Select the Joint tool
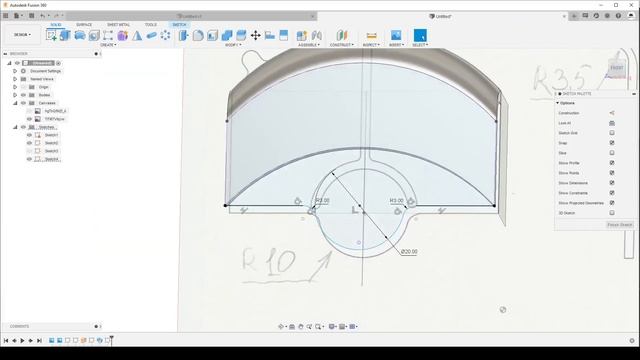640x360 pixels. [x=316, y=36]
